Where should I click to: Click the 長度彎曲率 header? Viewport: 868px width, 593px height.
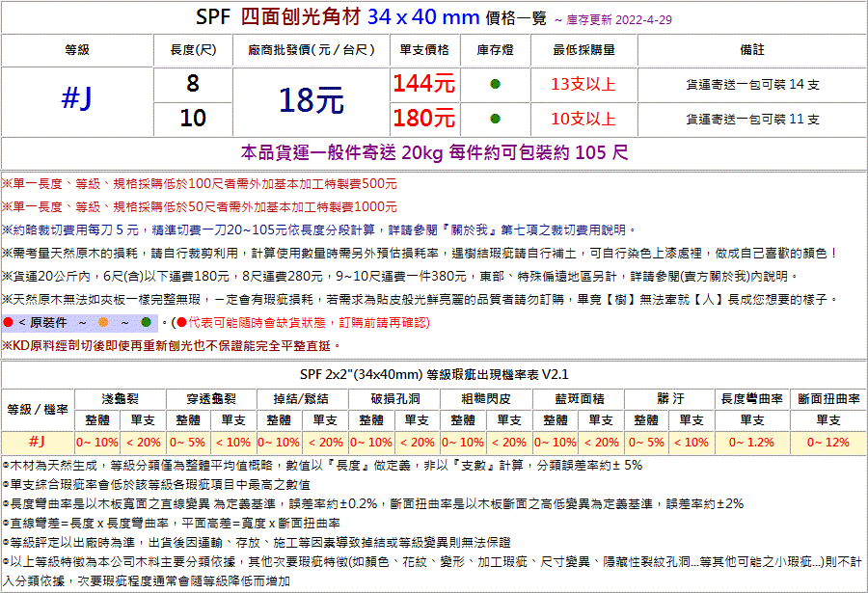click(x=751, y=398)
